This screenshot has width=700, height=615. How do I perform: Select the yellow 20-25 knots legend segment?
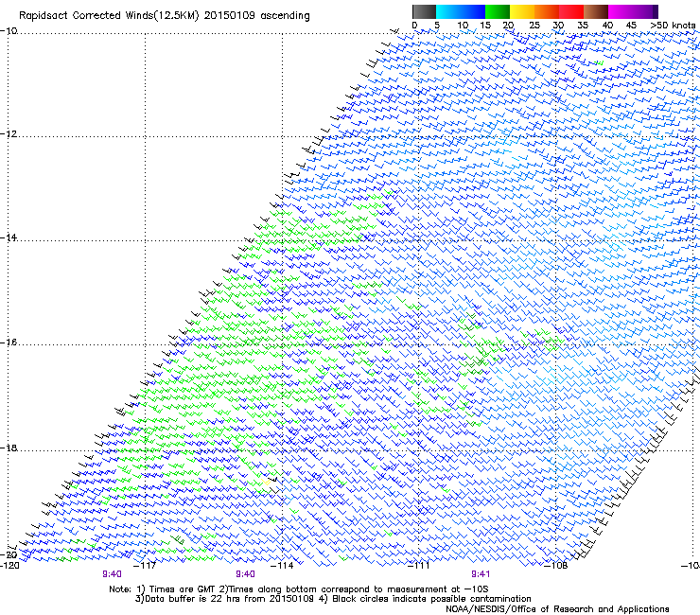click(522, 11)
